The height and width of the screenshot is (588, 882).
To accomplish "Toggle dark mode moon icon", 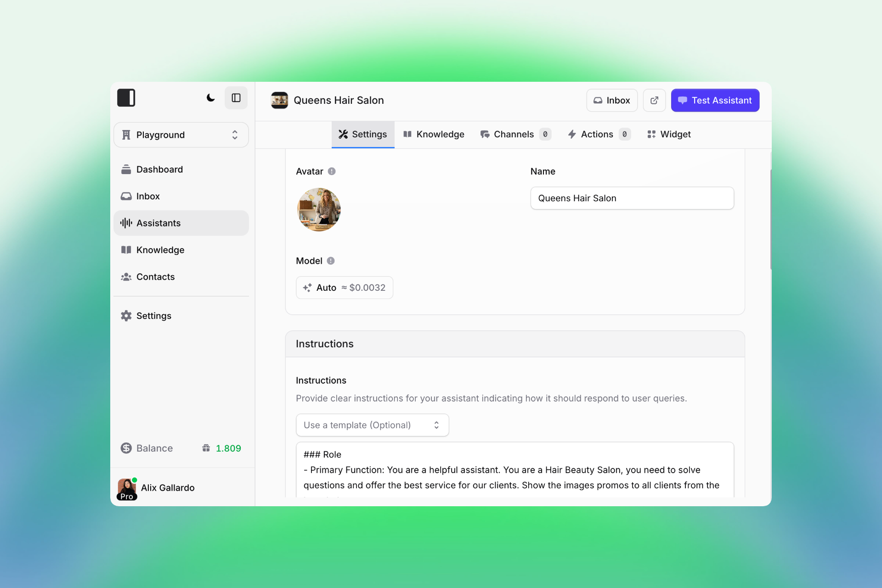I will [210, 98].
